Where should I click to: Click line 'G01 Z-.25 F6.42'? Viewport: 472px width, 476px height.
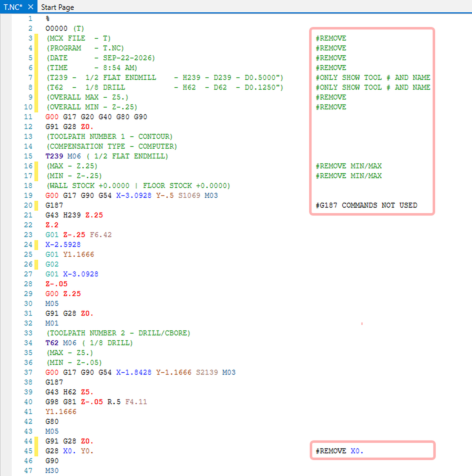(79, 235)
